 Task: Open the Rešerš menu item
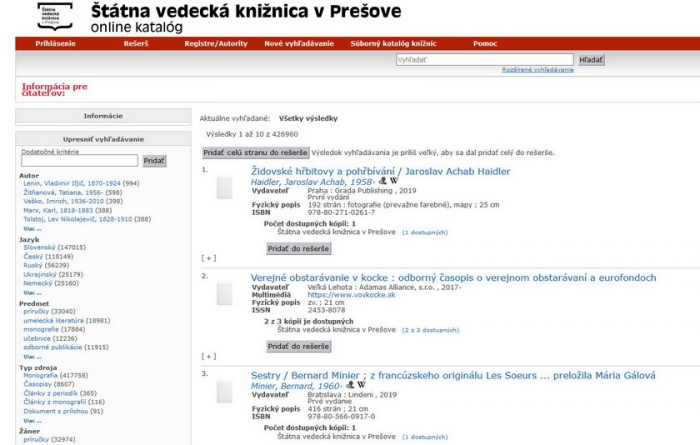pos(136,44)
